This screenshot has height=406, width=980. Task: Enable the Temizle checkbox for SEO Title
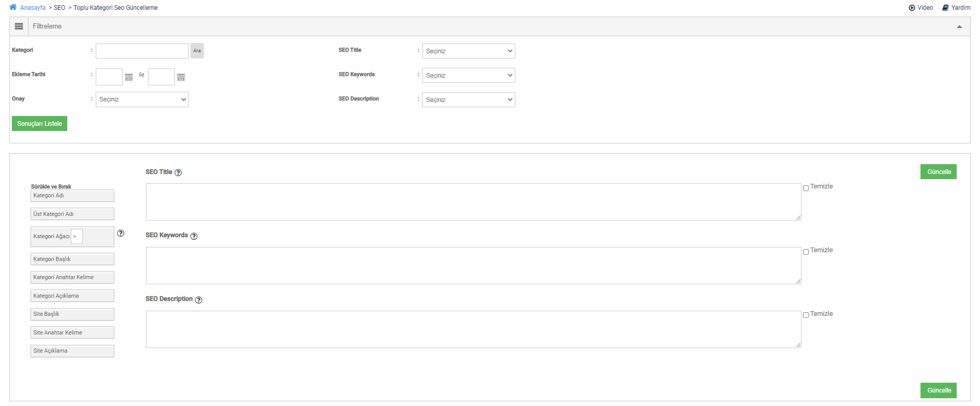coord(806,188)
